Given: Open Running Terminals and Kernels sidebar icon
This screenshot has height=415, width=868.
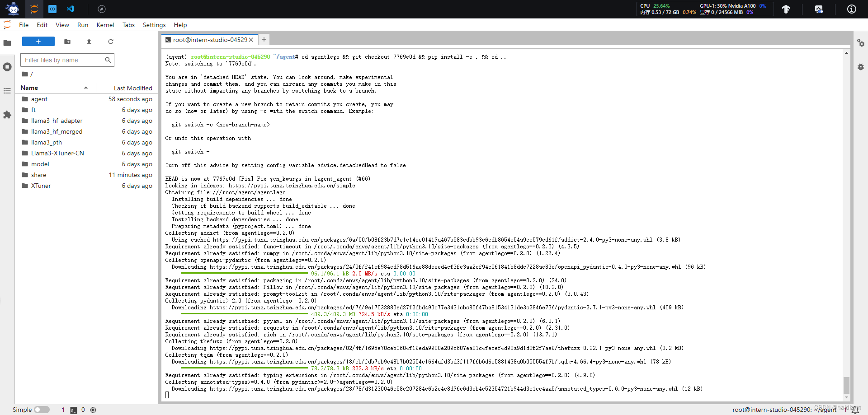Looking at the screenshot, I should [7, 67].
